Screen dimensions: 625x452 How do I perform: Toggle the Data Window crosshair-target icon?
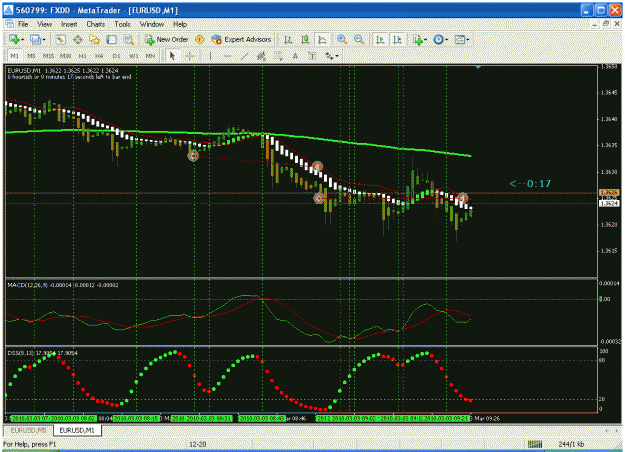78,39
